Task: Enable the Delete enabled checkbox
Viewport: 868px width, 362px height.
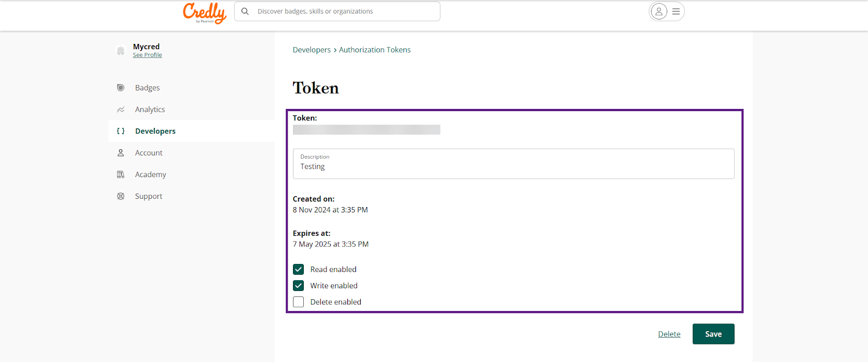Action: 298,302
